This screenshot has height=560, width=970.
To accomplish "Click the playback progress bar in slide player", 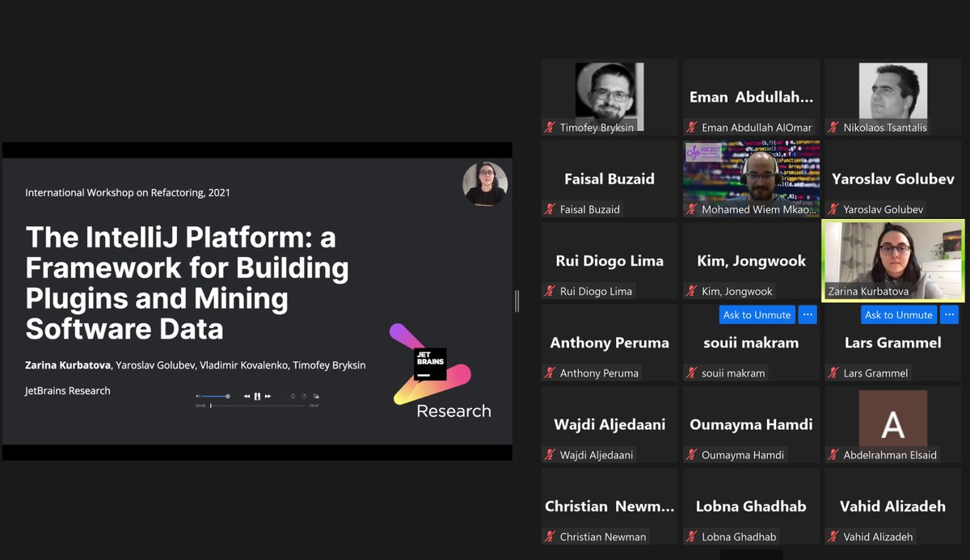I will click(258, 406).
